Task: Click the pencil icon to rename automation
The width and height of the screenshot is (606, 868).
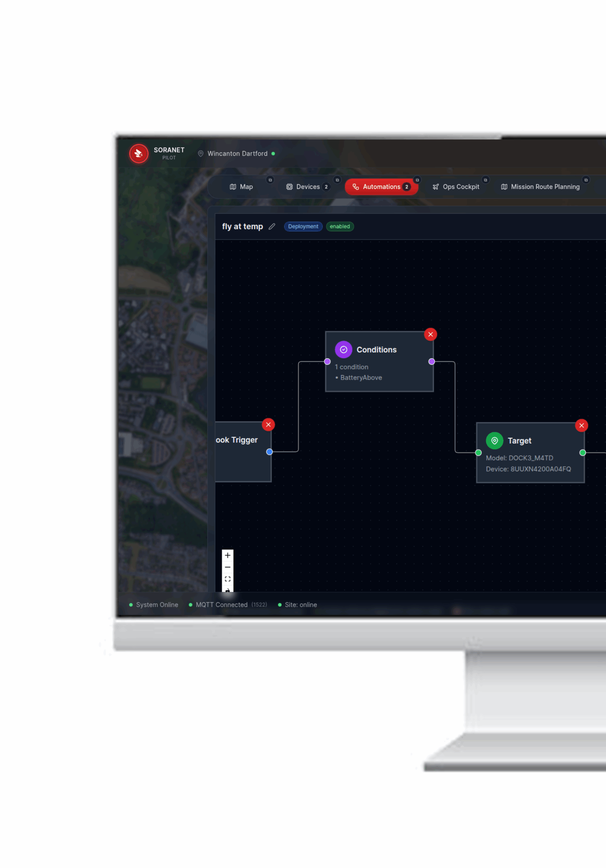Action: point(272,226)
